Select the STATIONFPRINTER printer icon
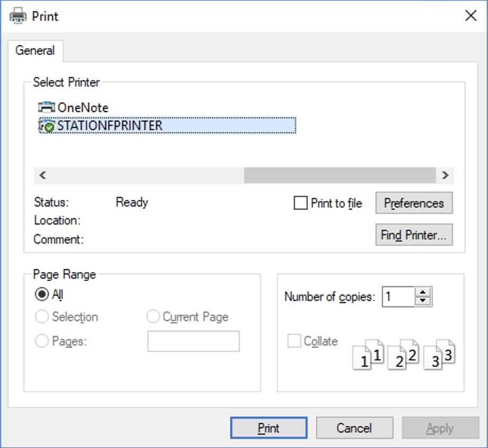The width and height of the screenshot is (488, 448). tap(47, 126)
